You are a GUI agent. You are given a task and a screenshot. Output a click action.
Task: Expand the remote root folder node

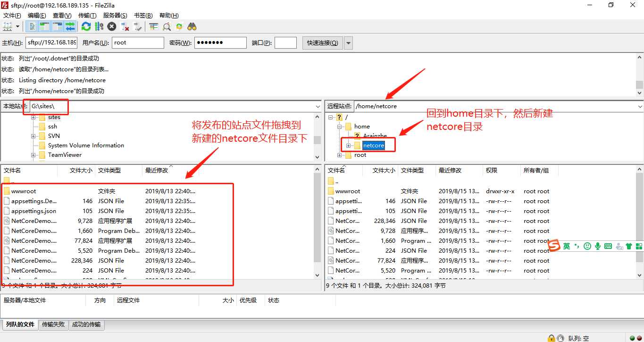pyautogui.click(x=339, y=155)
